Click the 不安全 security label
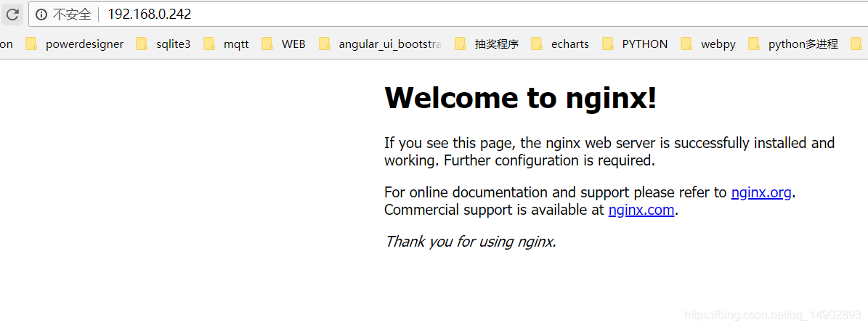 (x=72, y=15)
